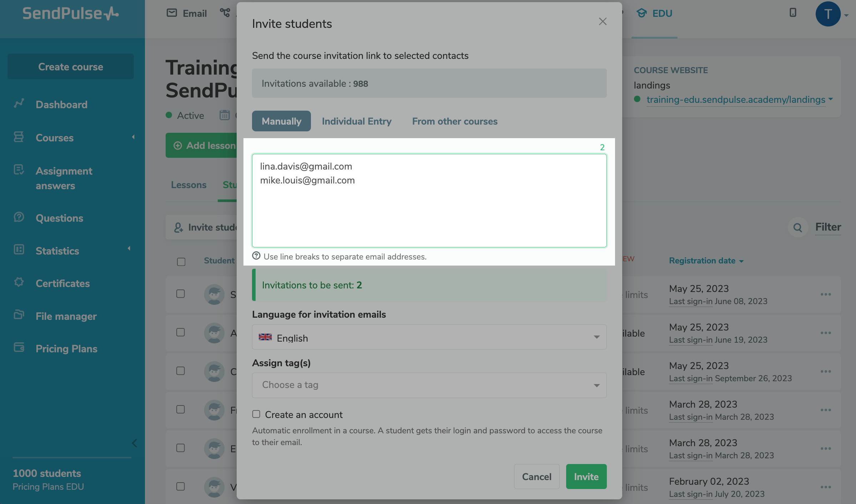Open the Language for invitation emails dropdown
This screenshot has width=856, height=504.
429,337
